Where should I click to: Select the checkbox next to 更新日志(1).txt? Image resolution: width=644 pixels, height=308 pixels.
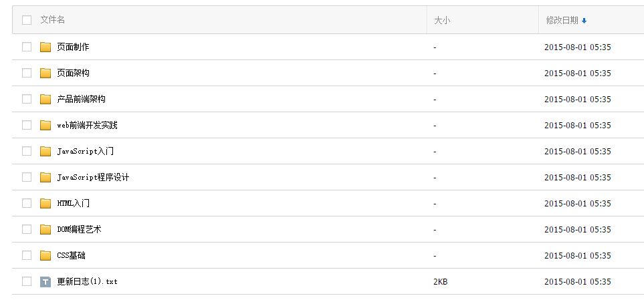(x=27, y=281)
